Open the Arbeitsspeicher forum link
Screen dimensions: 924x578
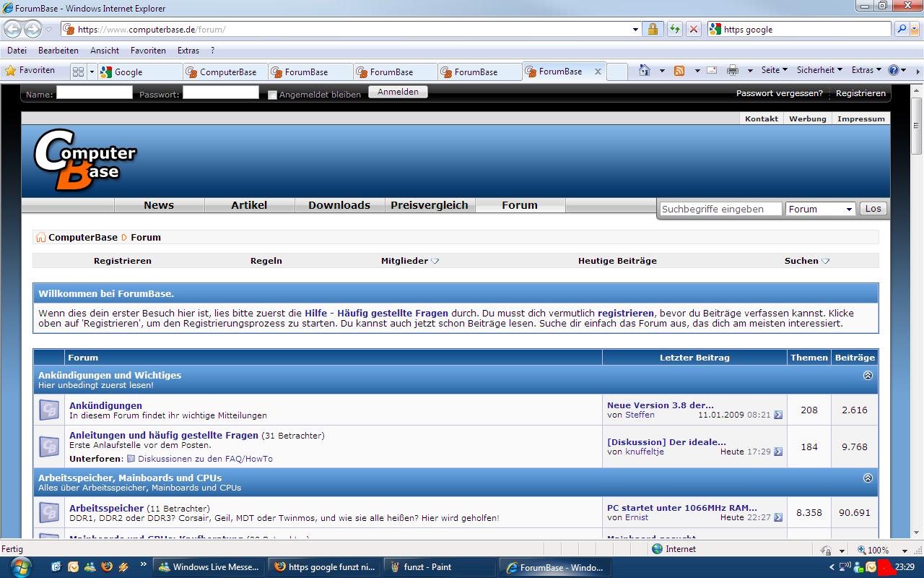[x=107, y=508]
